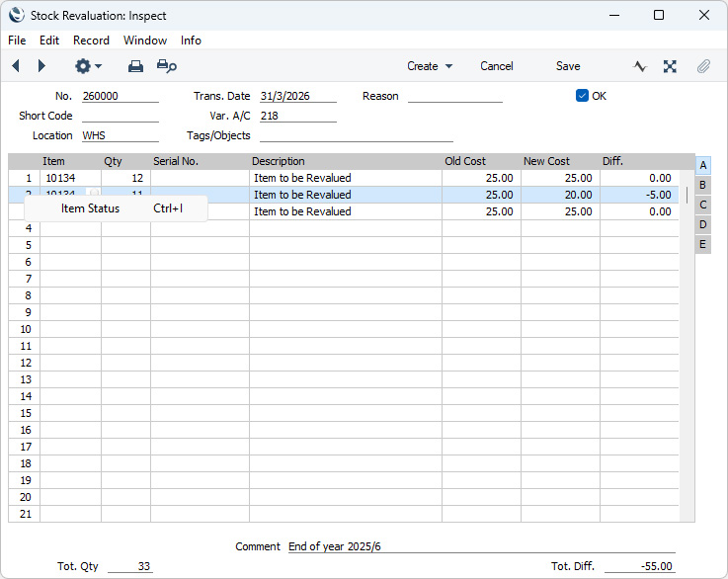The height and width of the screenshot is (579, 728).
Task: Click the Var. A/C field 218
Action: 298,116
